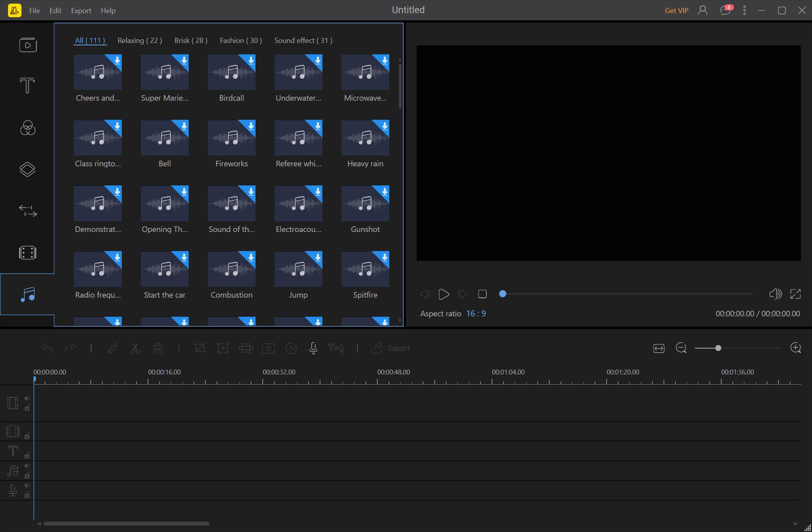Viewport: 812px width, 532px height.
Task: Open the three-dot more options menu
Action: (744, 10)
